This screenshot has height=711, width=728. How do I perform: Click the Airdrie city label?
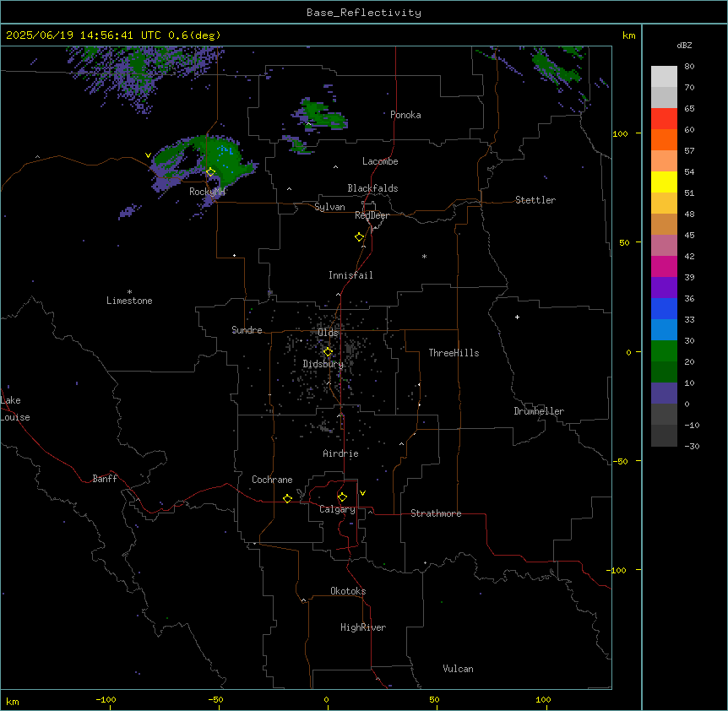[341, 453]
